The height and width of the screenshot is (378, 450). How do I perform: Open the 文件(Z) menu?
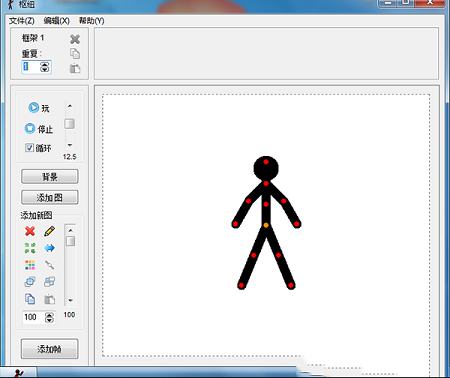pos(22,21)
